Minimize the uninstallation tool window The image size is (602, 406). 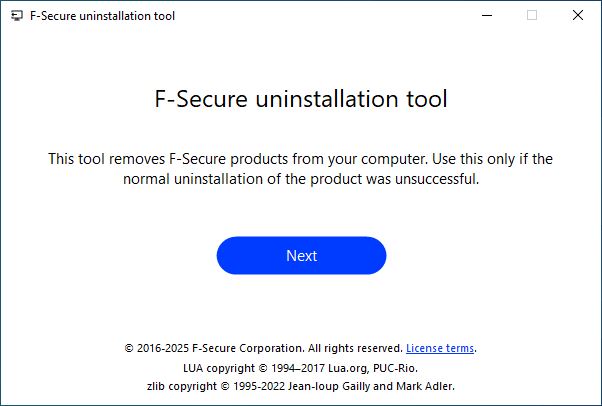coord(487,15)
